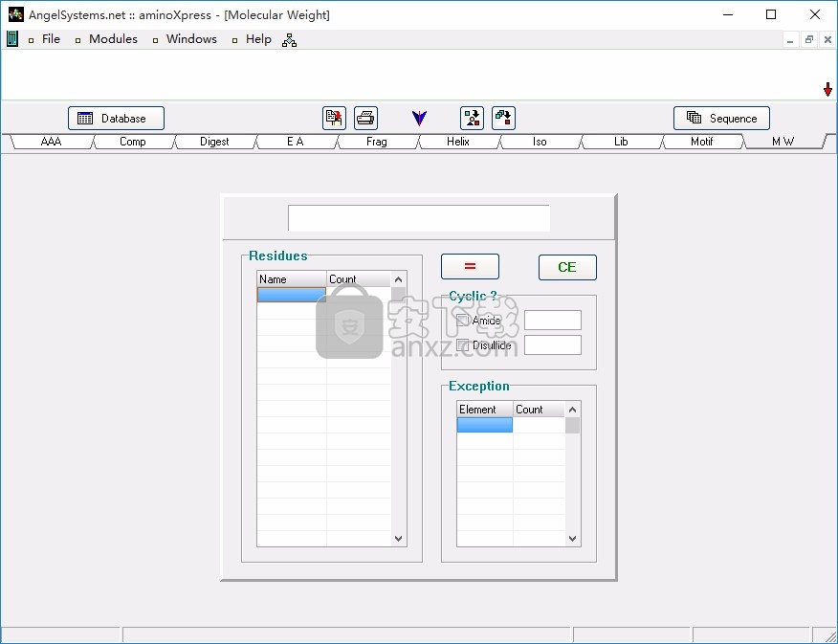Click the Element column header in Exception
The width and height of the screenshot is (838, 644).
tap(485, 410)
